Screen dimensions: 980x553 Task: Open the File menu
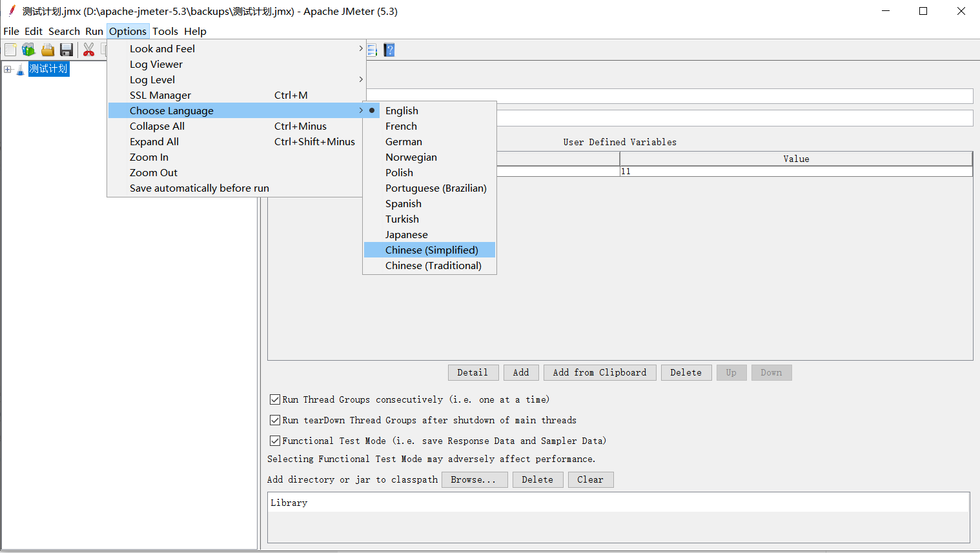12,31
